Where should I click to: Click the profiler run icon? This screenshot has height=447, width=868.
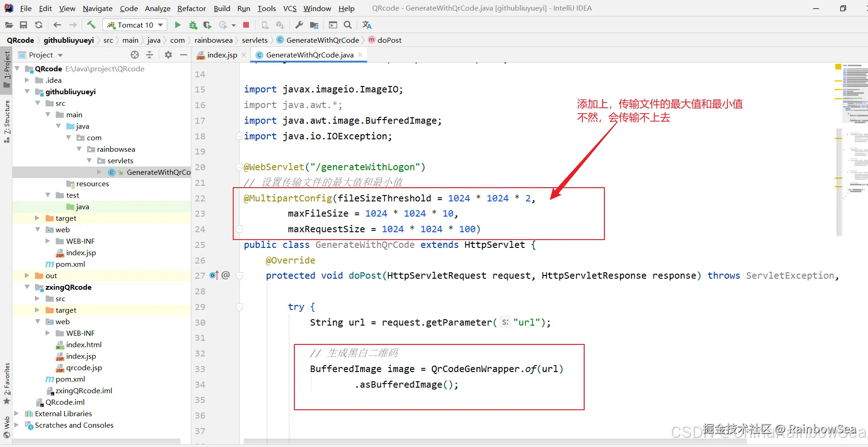[223, 25]
